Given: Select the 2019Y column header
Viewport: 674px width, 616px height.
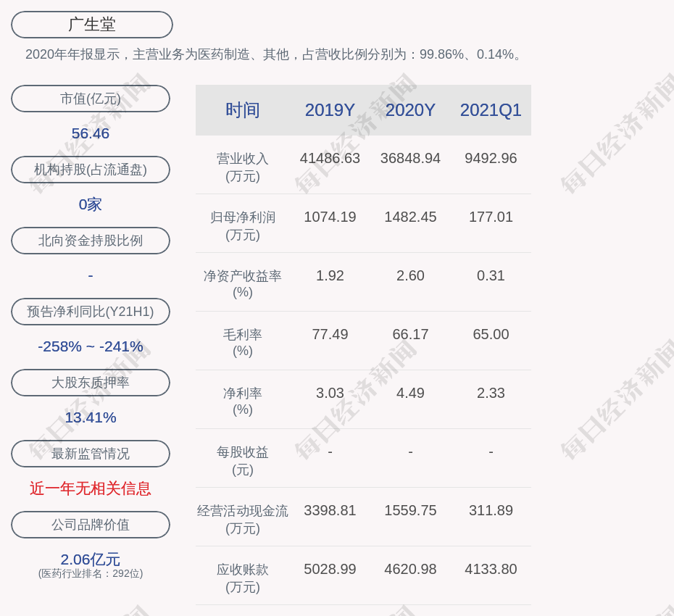Looking at the screenshot, I should point(330,110).
